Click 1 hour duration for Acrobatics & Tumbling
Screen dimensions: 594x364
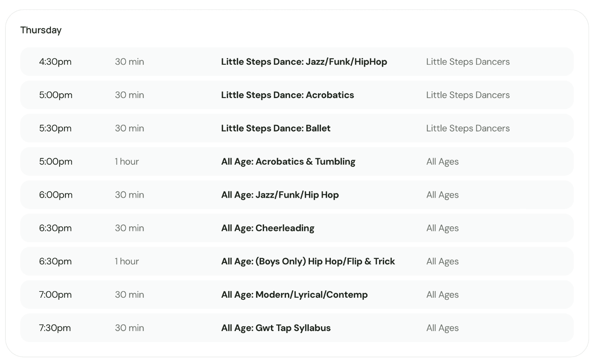click(127, 162)
